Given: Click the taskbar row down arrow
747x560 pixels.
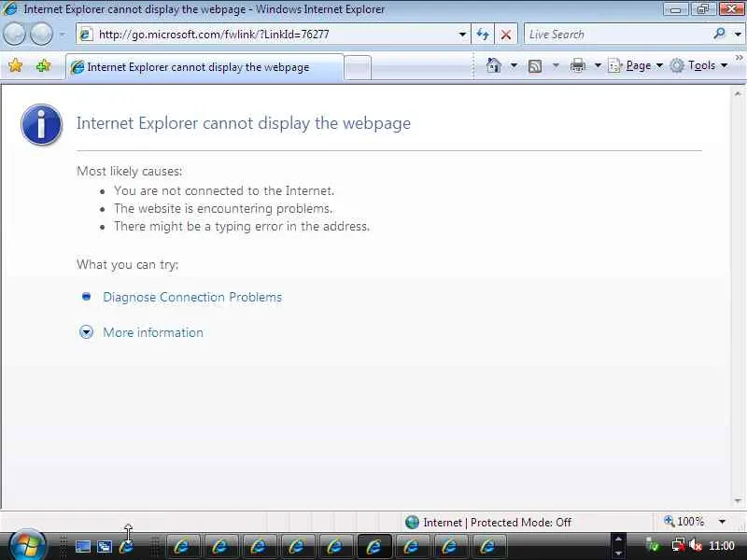Looking at the screenshot, I should (618, 553).
